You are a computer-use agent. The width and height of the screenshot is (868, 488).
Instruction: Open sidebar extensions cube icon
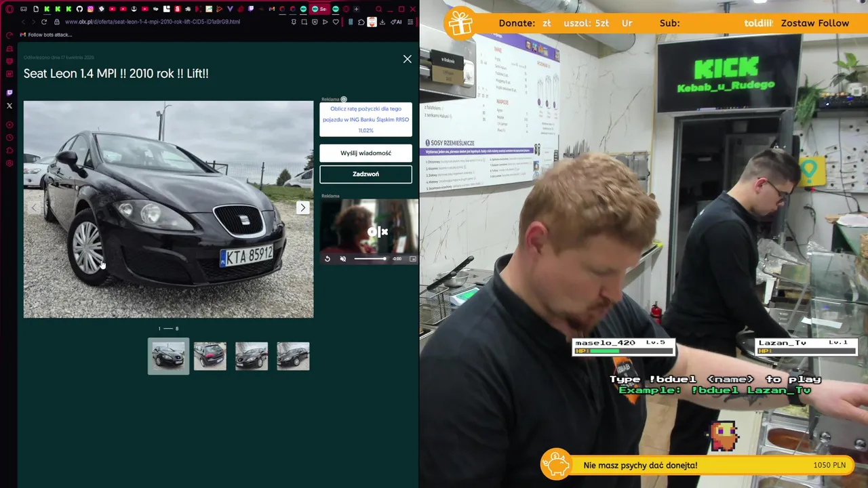tap(9, 150)
